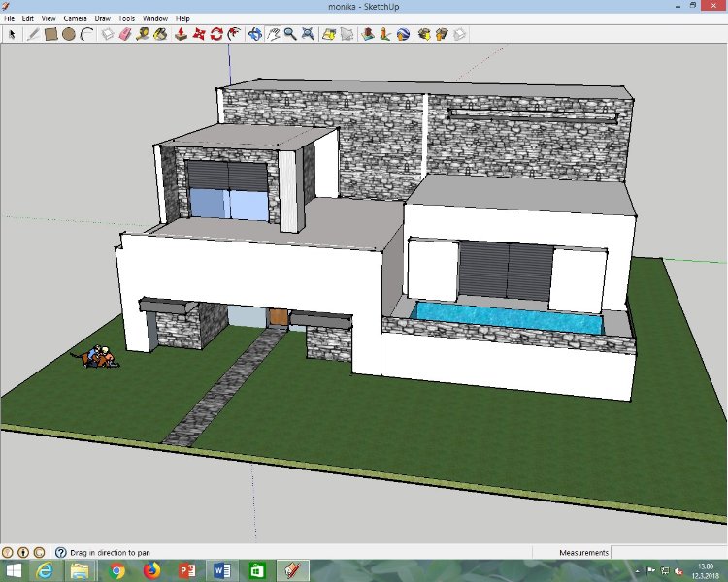
Task: Select the arrow Select tool
Action: pyautogui.click(x=12, y=34)
